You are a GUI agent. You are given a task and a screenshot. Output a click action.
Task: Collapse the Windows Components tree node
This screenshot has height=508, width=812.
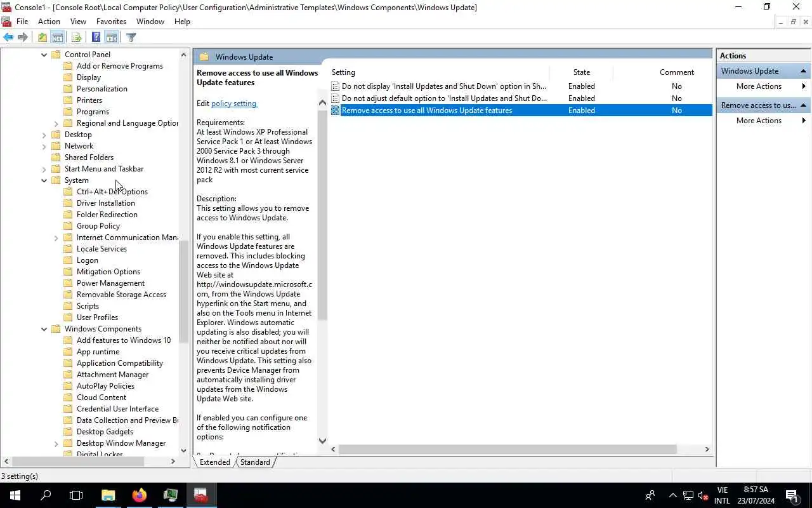coord(44,329)
